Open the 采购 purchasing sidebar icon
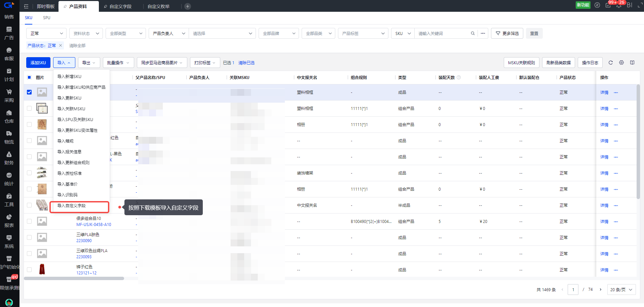The height and width of the screenshot is (307, 644). [9, 95]
